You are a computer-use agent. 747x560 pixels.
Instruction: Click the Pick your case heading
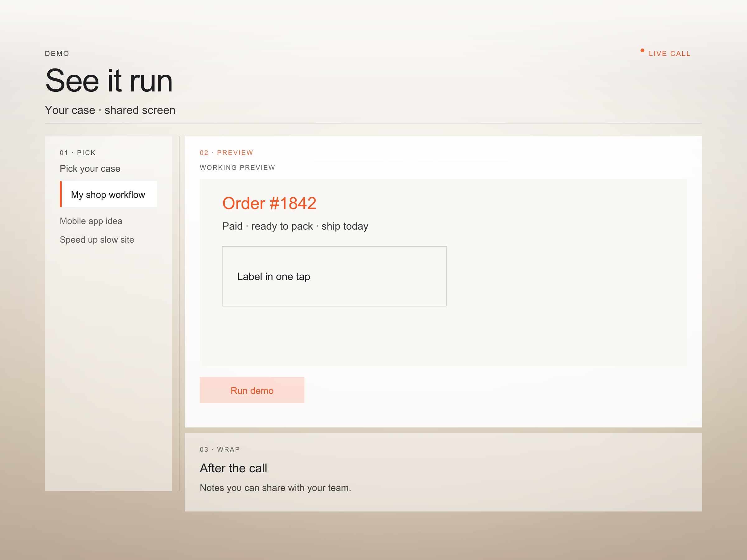(x=90, y=168)
